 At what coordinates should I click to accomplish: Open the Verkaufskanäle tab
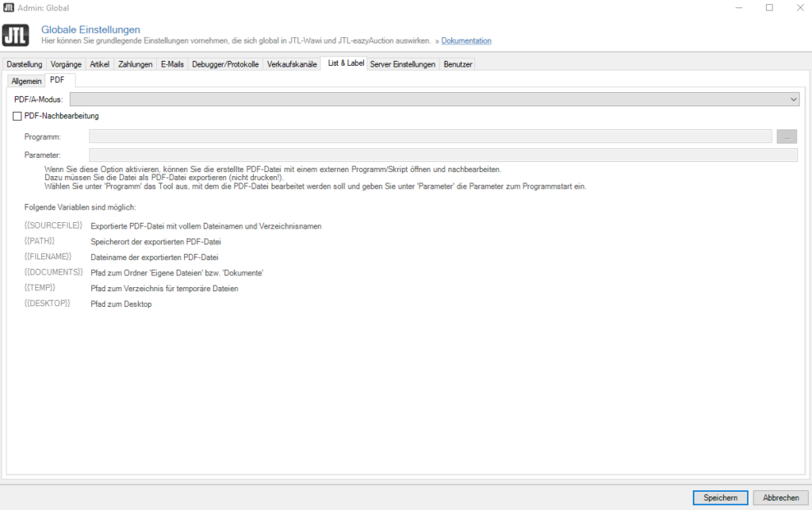[x=292, y=64]
